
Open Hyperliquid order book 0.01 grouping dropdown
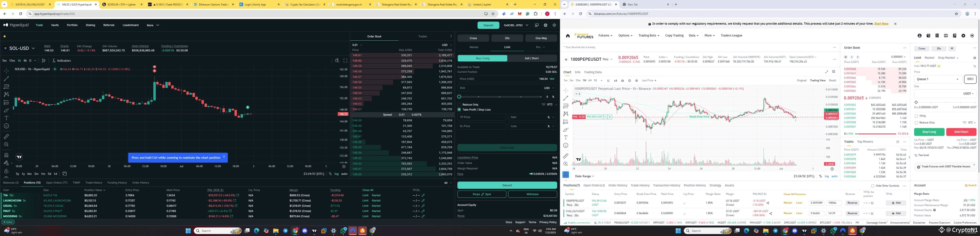[357, 45]
